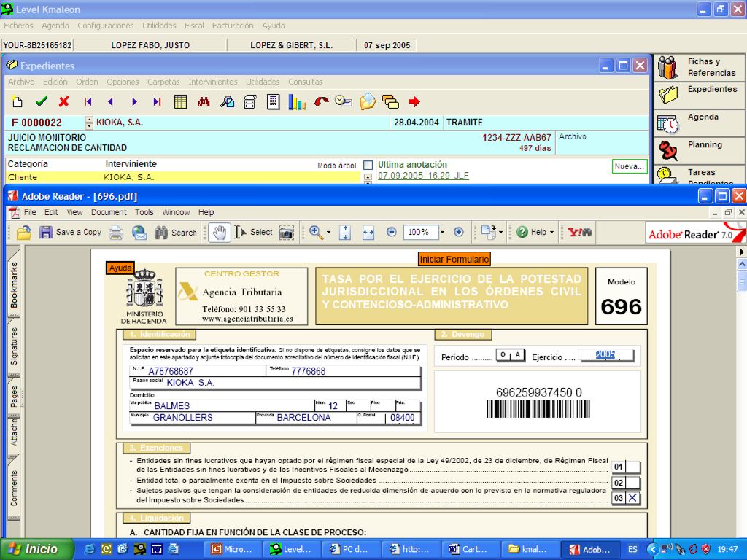Open the Comments side tab
This screenshot has height=560, width=747.
[x=14, y=488]
